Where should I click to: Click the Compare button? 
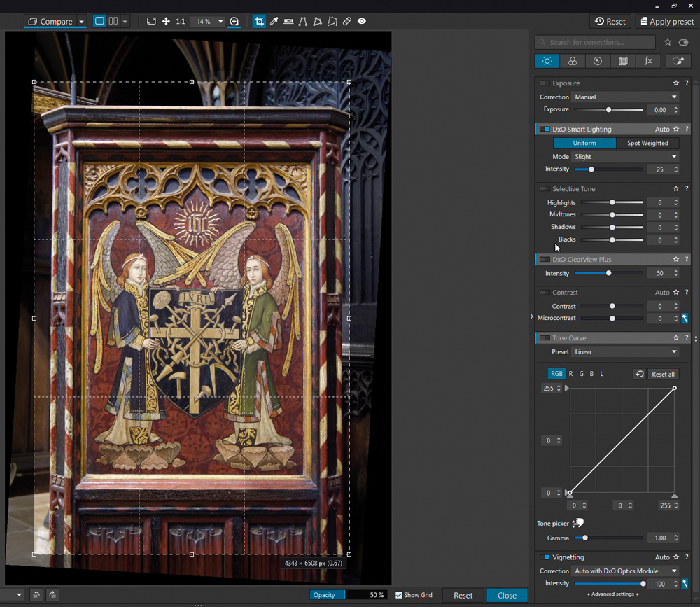50,22
